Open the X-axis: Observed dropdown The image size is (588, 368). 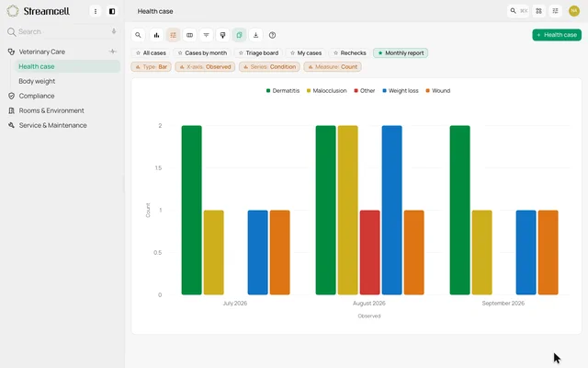click(x=205, y=67)
